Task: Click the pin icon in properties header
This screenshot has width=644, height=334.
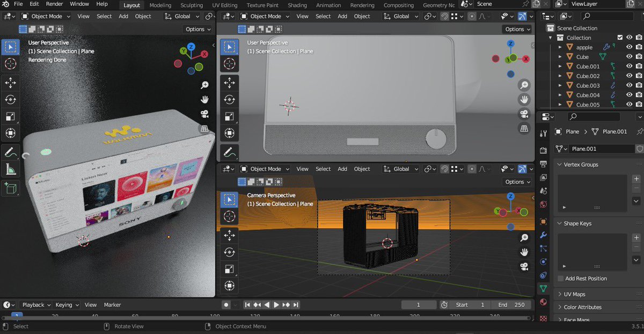Action: [x=639, y=131]
